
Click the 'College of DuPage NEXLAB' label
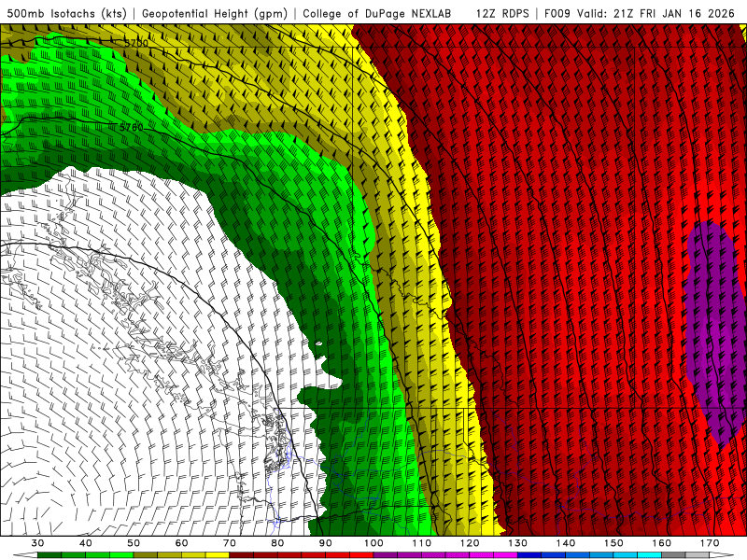pyautogui.click(x=377, y=13)
